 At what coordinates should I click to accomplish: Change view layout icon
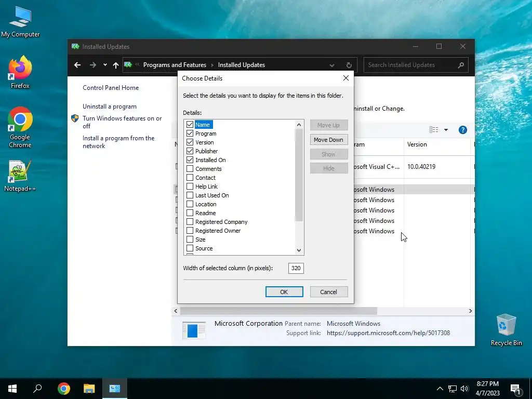pyautogui.click(x=434, y=129)
